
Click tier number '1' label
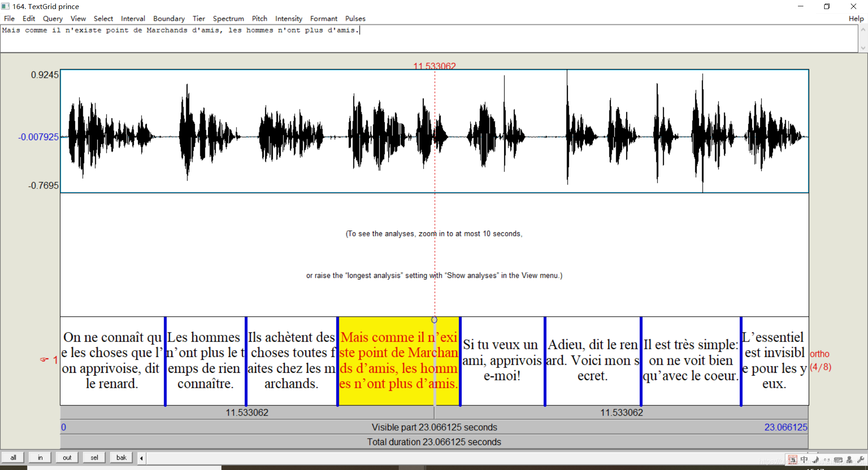pos(55,360)
